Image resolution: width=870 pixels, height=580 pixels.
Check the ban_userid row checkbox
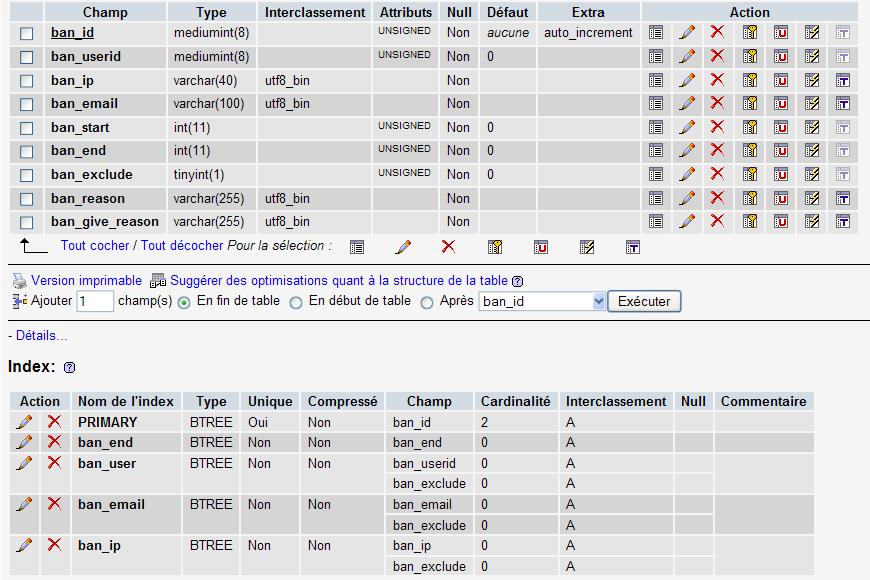click(27, 57)
